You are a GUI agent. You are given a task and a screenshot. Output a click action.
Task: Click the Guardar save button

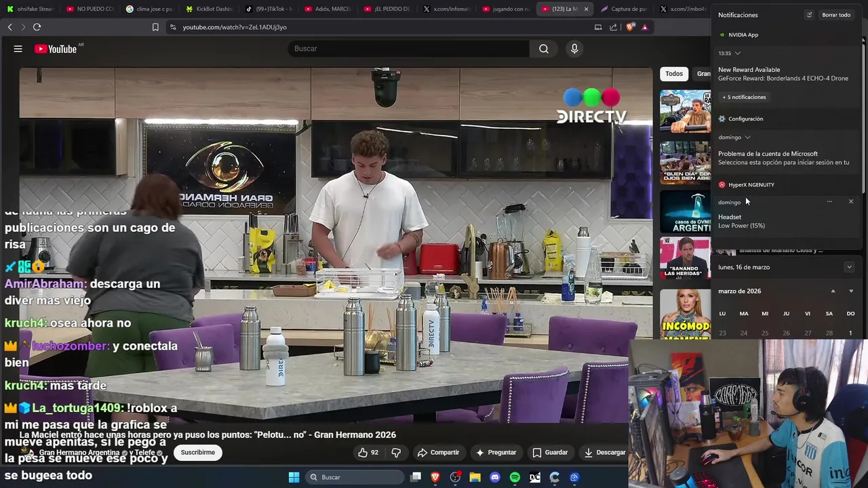(x=550, y=452)
